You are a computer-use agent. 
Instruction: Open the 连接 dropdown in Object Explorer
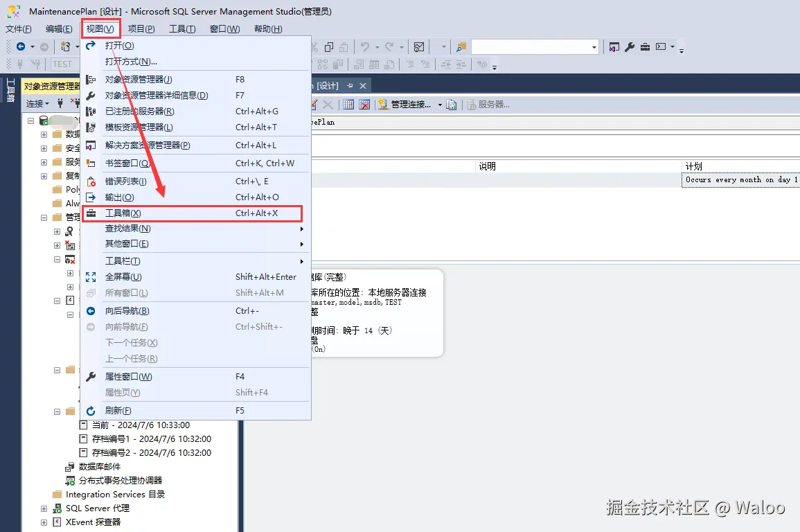(x=38, y=103)
